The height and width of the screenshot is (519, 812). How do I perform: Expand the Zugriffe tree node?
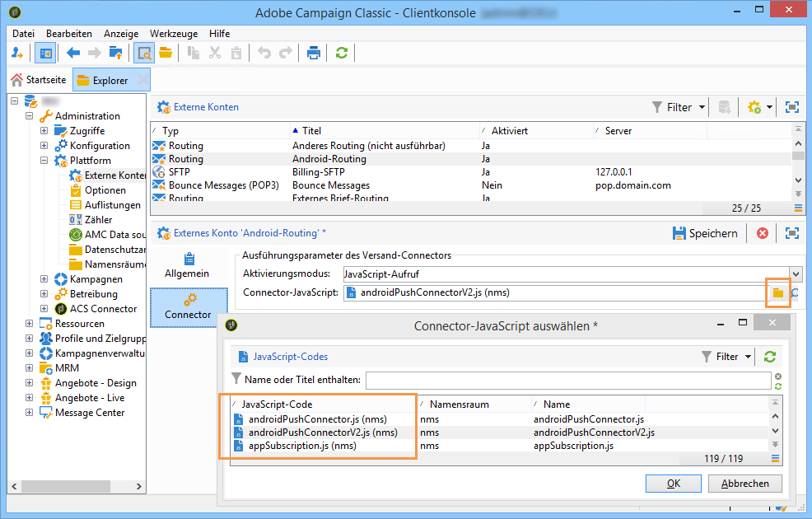[44, 130]
